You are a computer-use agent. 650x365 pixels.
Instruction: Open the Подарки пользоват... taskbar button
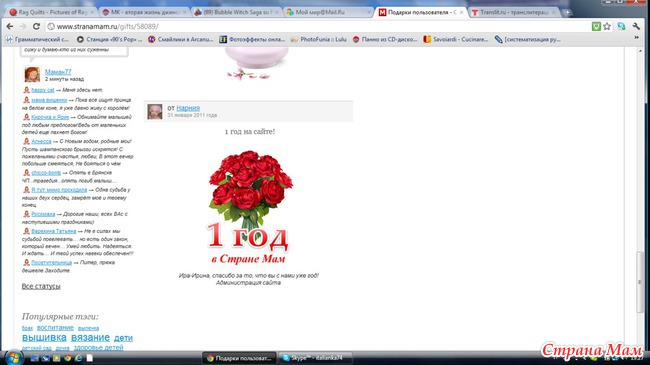[239, 358]
